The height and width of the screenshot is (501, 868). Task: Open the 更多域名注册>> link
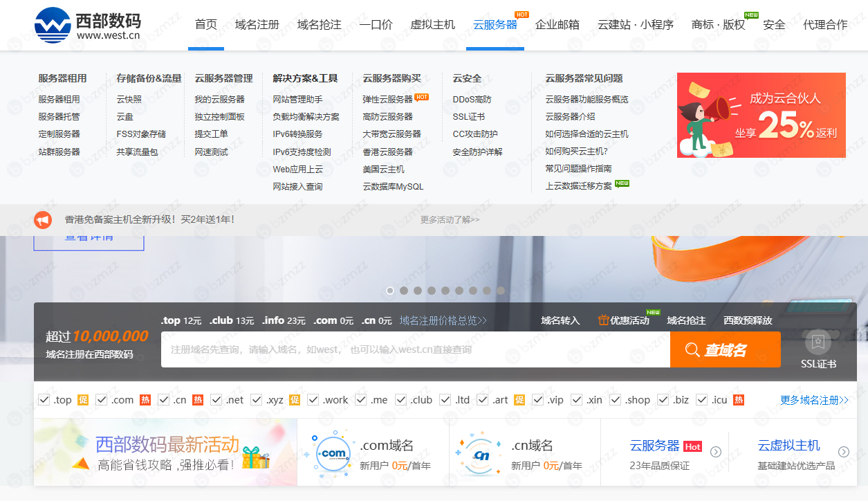point(815,400)
